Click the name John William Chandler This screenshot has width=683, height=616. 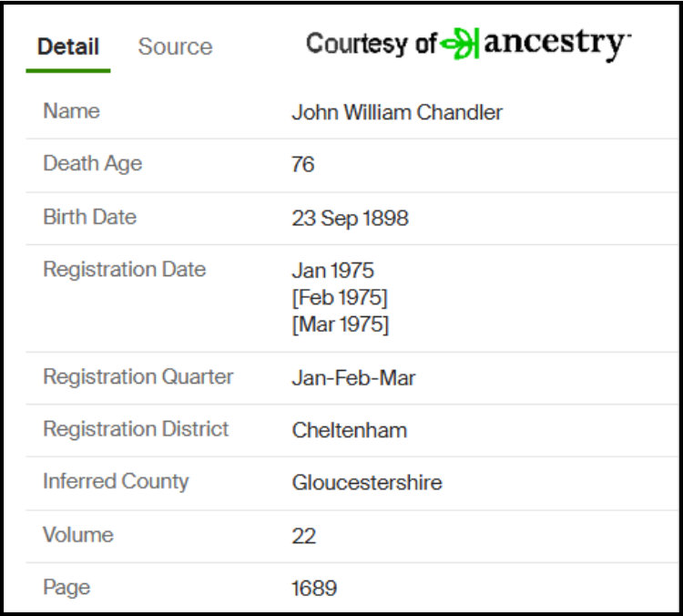[397, 113]
